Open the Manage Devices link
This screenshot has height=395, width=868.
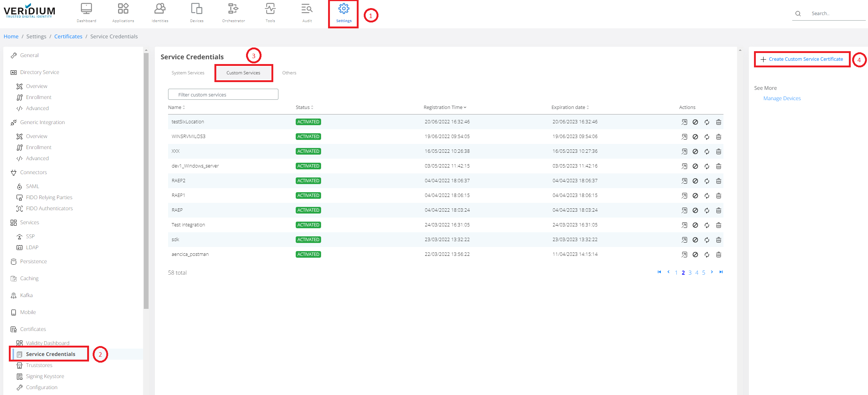pos(782,98)
